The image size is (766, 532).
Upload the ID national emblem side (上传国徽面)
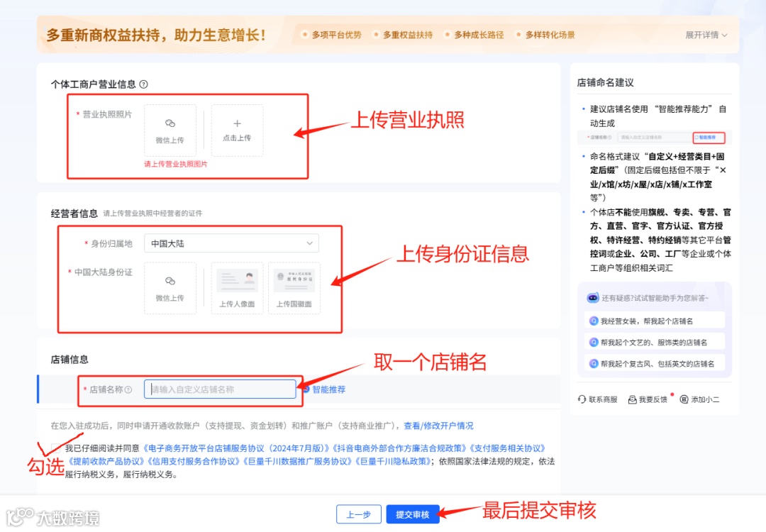(294, 288)
